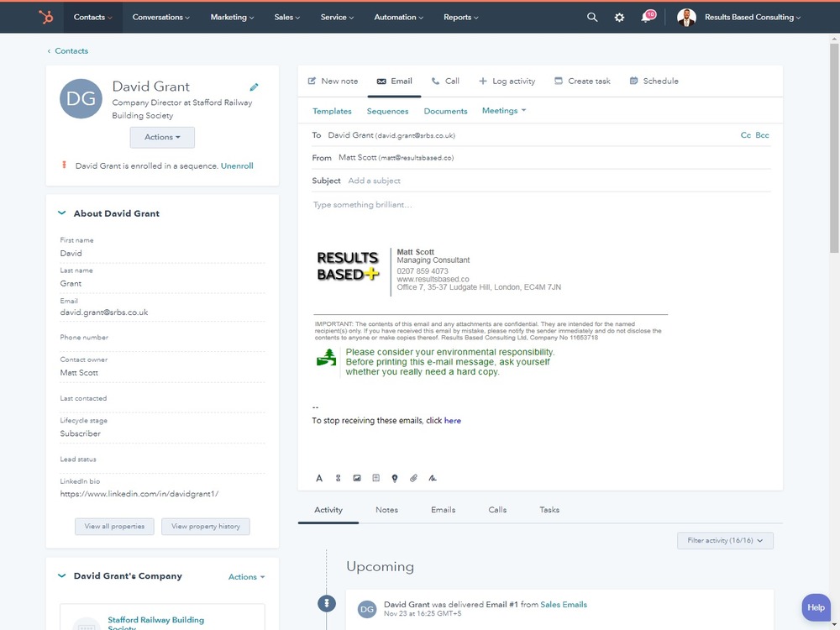Screen dimensions: 840x630
Task: Add Bcc recipients
Action: [x=762, y=135]
